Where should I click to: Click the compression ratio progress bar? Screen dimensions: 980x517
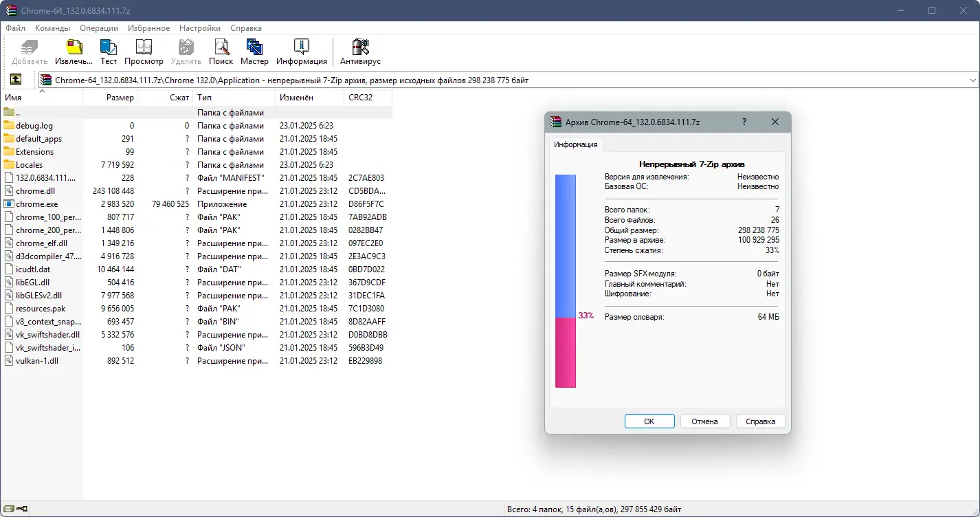(566, 275)
